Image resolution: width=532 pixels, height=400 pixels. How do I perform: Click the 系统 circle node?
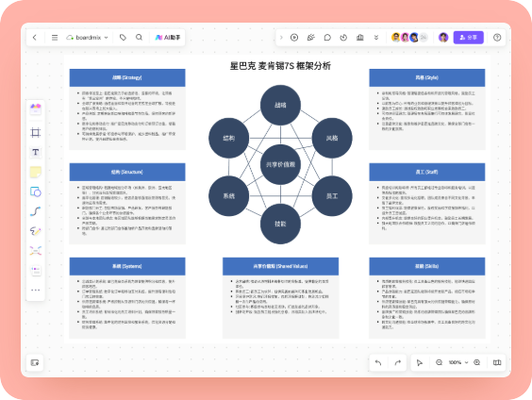pyautogui.click(x=229, y=196)
